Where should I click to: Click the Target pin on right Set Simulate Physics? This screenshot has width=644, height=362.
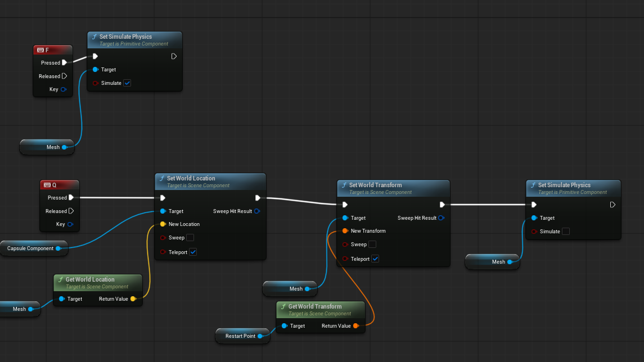click(x=534, y=218)
